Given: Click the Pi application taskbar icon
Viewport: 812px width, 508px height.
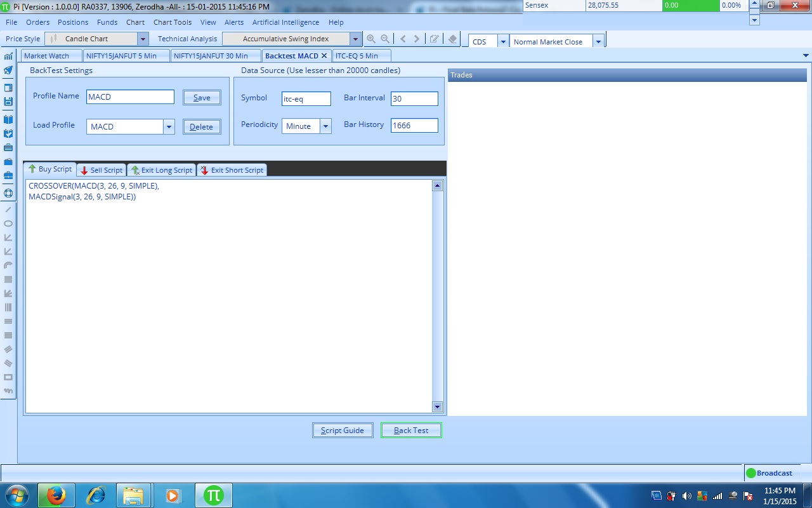Looking at the screenshot, I should [214, 495].
